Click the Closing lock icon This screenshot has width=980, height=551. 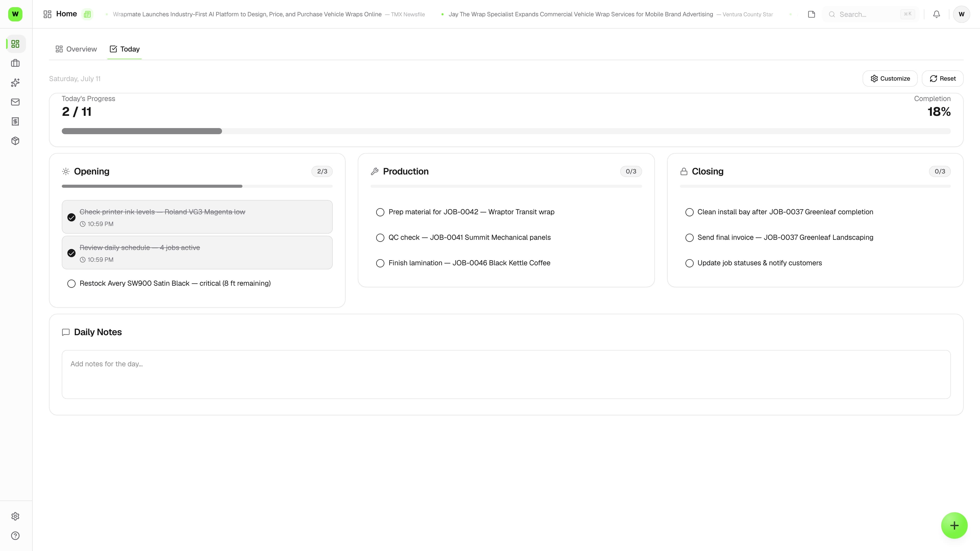(684, 171)
